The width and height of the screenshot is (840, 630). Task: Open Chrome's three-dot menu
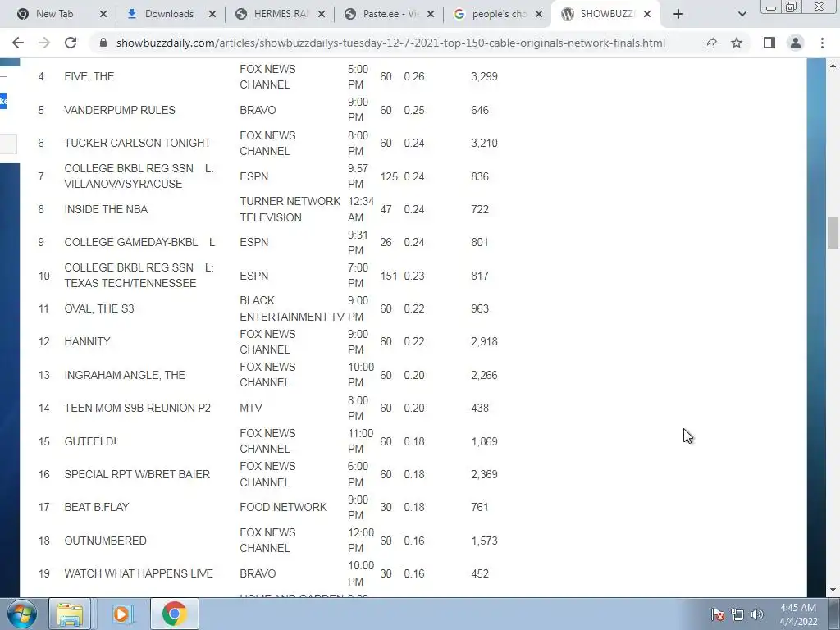click(x=822, y=43)
